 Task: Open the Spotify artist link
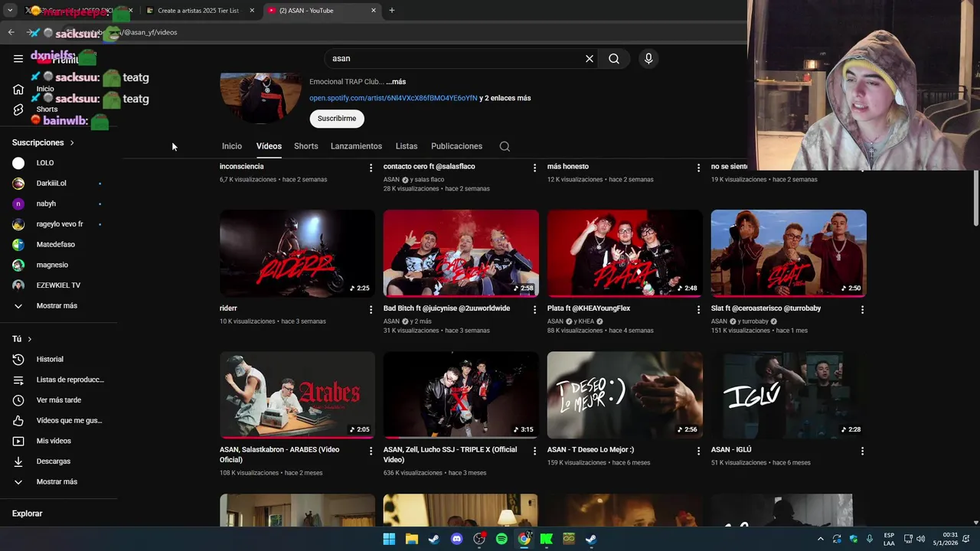click(393, 98)
